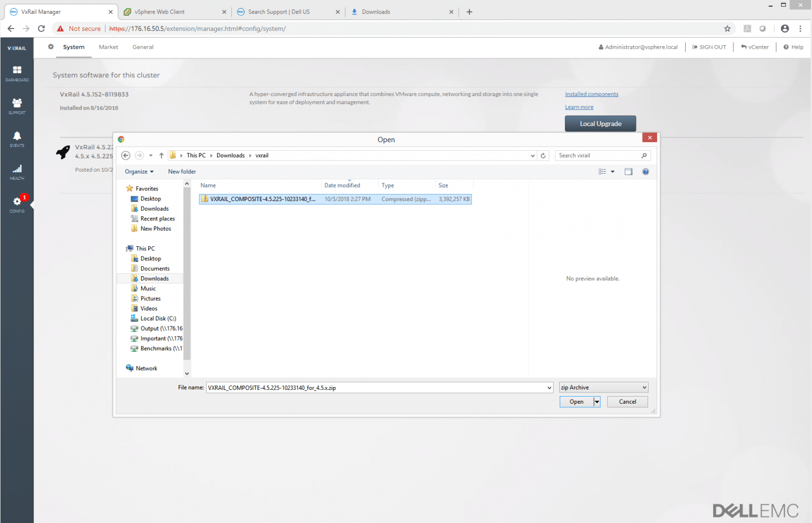812x523 pixels.
Task: Click settings gear beside System tab
Action: [51, 47]
